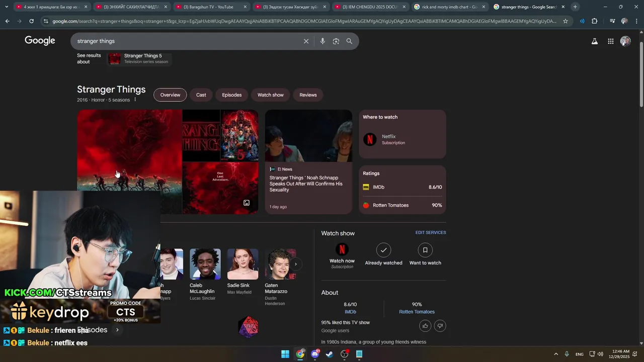Open Discord from the taskbar
Screen dimensions: 644x362
point(315,354)
